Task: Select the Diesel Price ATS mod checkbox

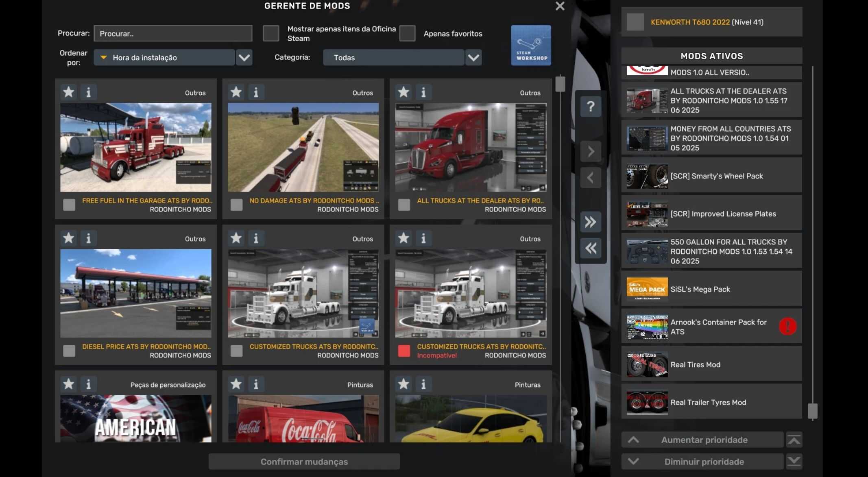Action: (69, 351)
